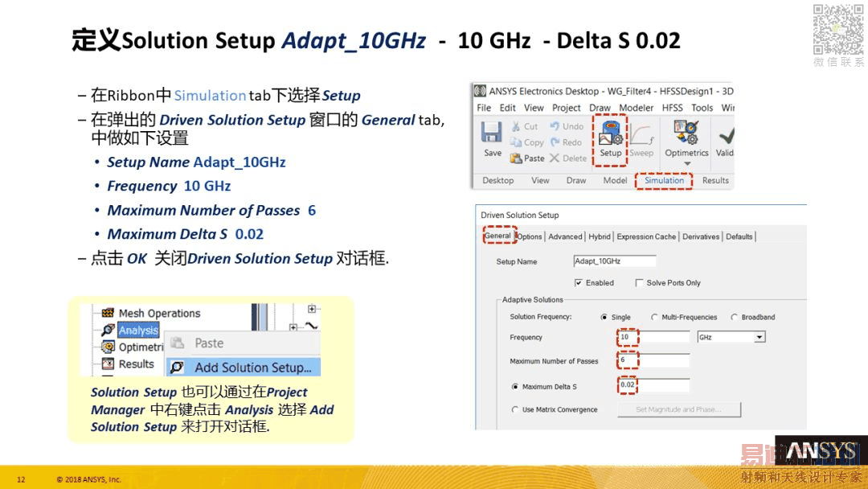
Task: Click the Maximum Delta S value field
Action: point(653,385)
